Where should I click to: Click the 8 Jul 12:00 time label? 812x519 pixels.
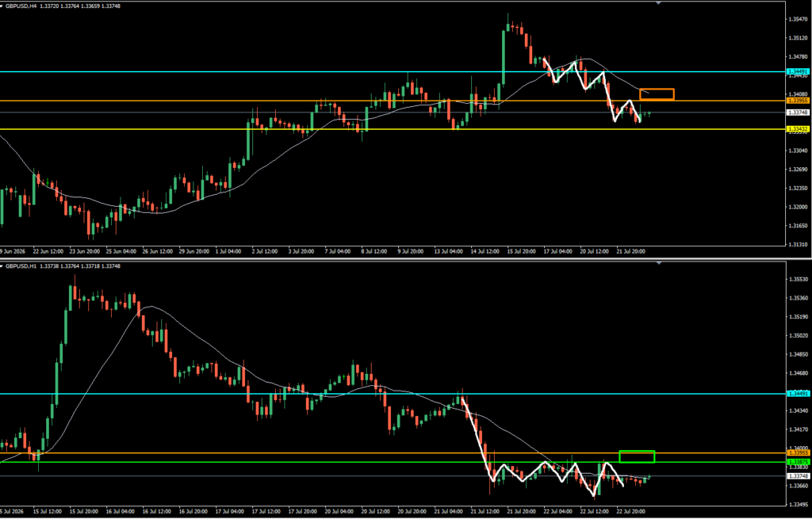[374, 251]
